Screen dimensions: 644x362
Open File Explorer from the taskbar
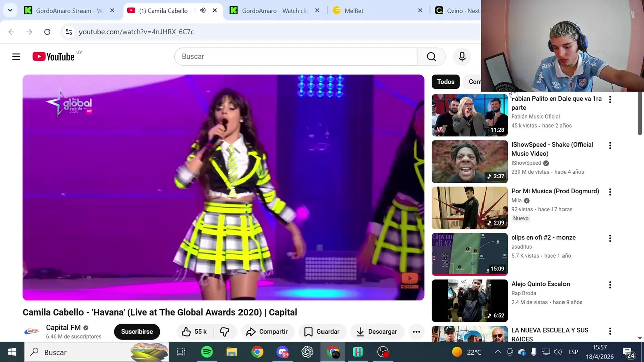(232, 352)
